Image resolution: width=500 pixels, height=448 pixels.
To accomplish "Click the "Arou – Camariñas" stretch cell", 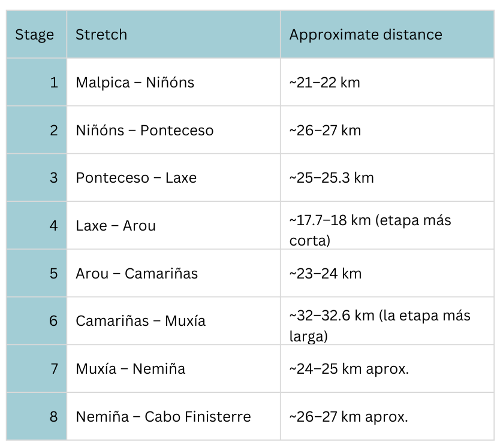I will tap(137, 274).
